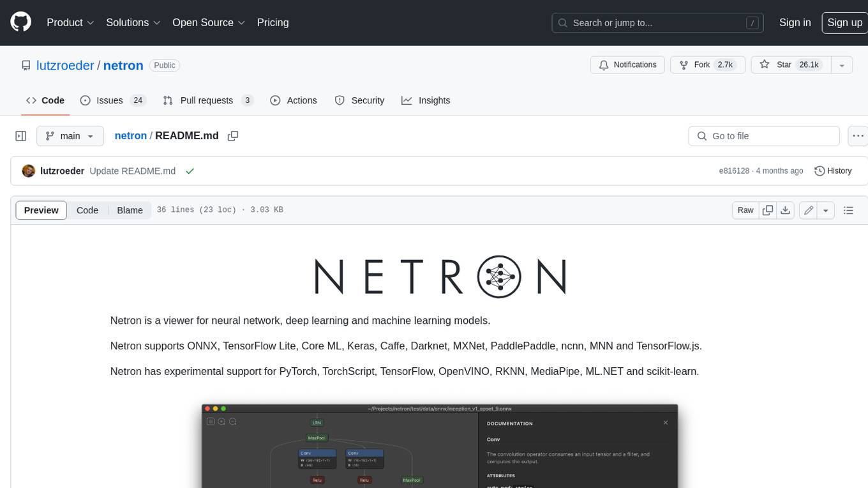Open lutzroeder's commit author avatar
Image resolution: width=868 pixels, height=488 pixels.
pos(29,171)
